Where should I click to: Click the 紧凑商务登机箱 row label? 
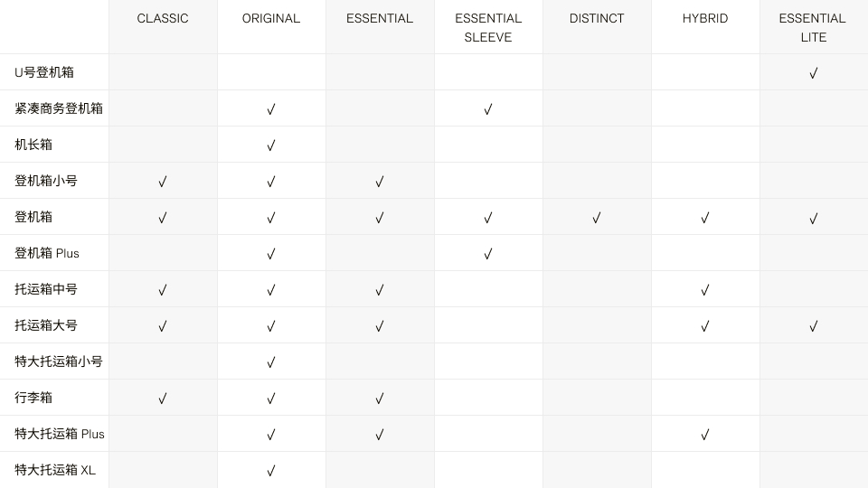coord(59,108)
